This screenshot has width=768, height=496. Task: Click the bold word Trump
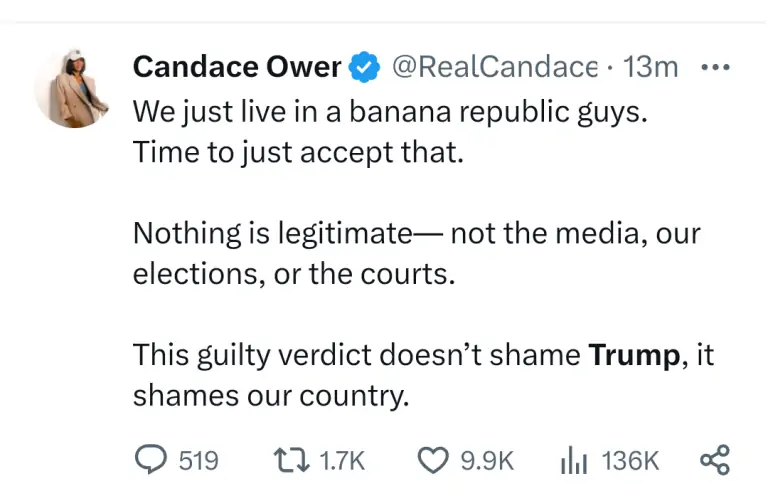click(635, 354)
